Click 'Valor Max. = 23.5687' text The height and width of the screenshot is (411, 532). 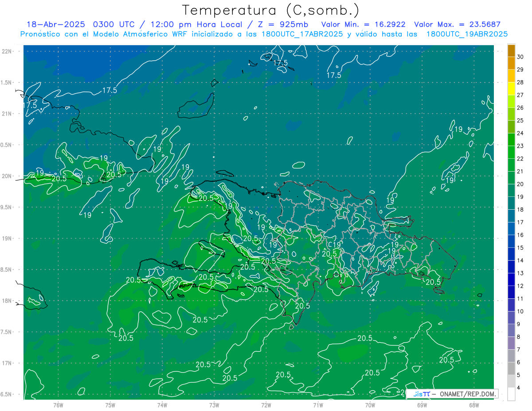[x=458, y=24]
